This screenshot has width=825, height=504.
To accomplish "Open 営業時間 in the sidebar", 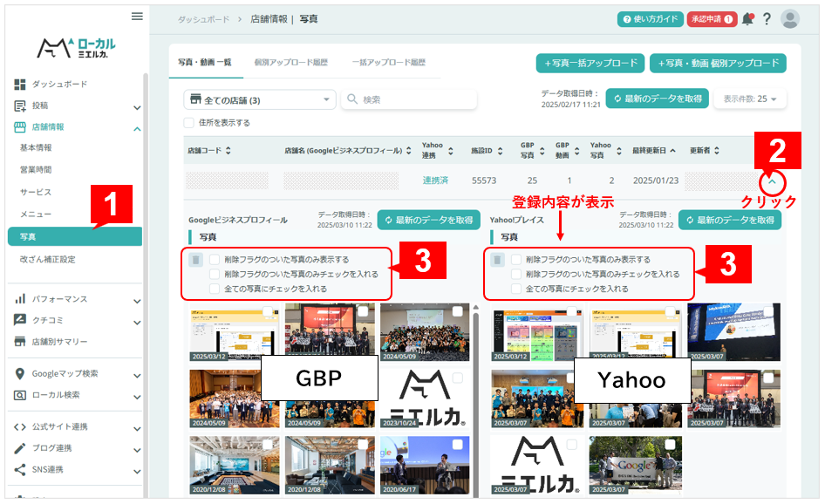I will click(x=36, y=169).
